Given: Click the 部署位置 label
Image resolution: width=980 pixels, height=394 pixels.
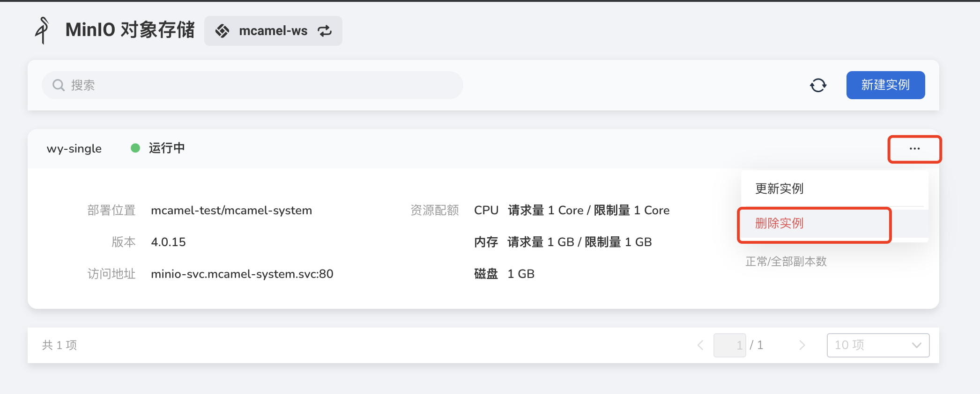Looking at the screenshot, I should tap(111, 211).
